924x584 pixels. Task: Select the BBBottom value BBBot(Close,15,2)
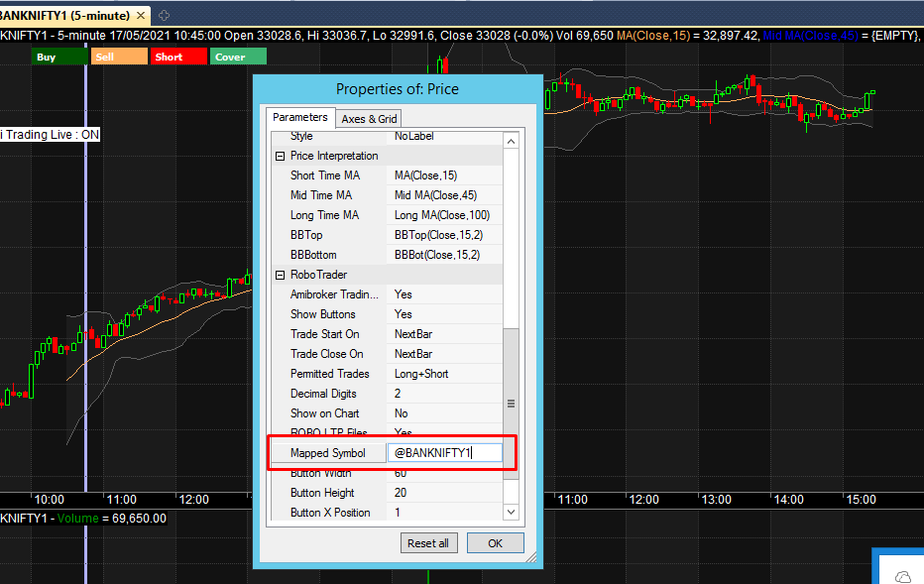pyautogui.click(x=445, y=255)
